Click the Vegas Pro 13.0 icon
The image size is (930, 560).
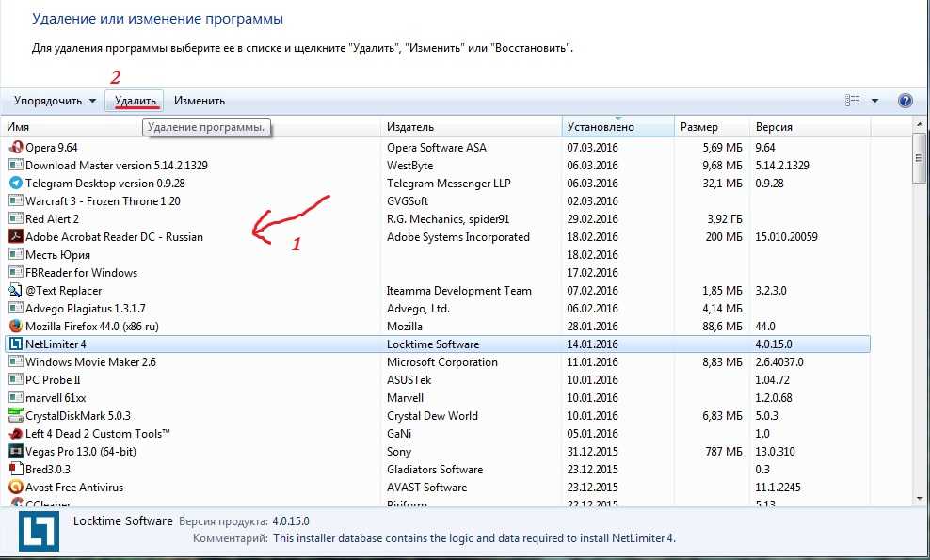pyautogui.click(x=15, y=451)
